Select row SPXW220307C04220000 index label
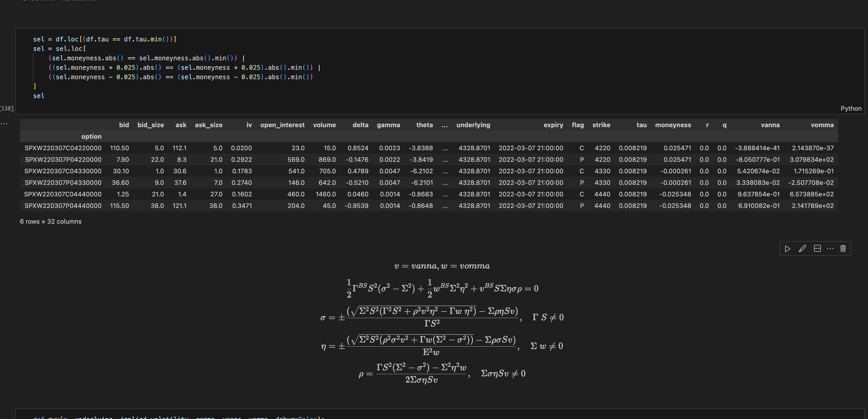The image size is (868, 419). click(63, 148)
